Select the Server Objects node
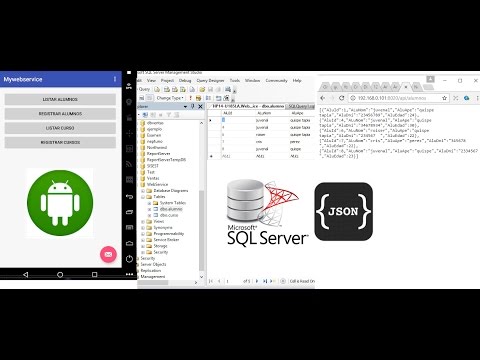 pyautogui.click(x=153, y=264)
